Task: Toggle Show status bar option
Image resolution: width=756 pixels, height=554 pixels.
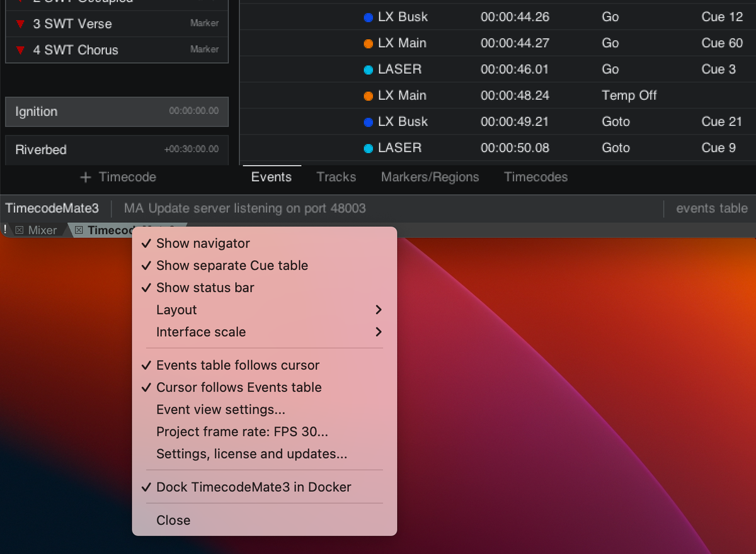Action: [265, 288]
